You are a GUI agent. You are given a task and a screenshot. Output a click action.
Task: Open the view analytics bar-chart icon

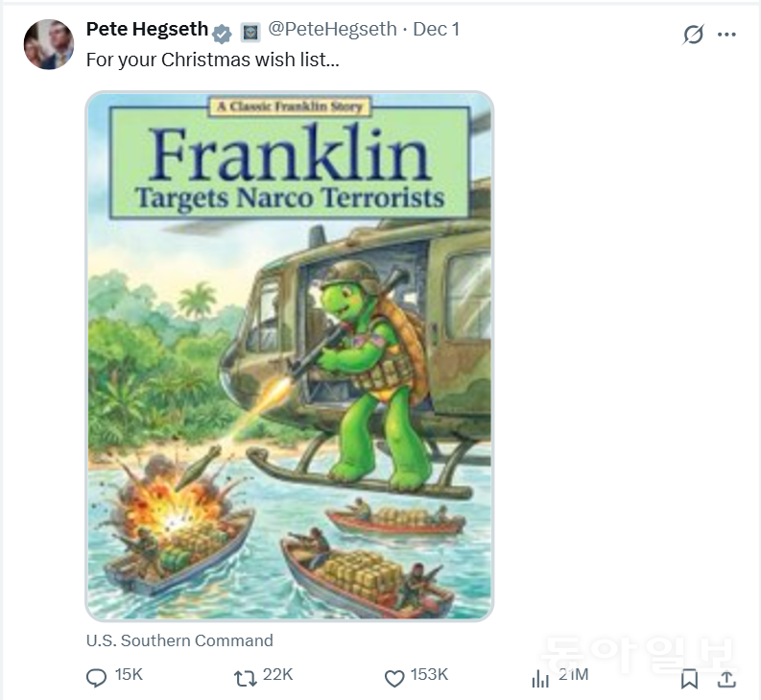click(x=540, y=678)
